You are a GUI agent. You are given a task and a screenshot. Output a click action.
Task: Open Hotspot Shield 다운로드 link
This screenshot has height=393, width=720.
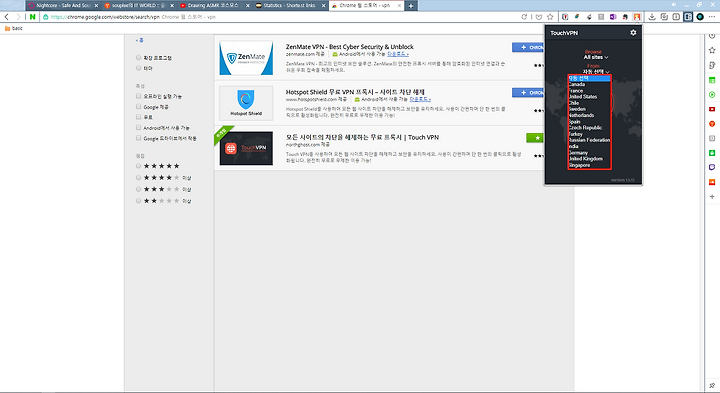point(420,99)
